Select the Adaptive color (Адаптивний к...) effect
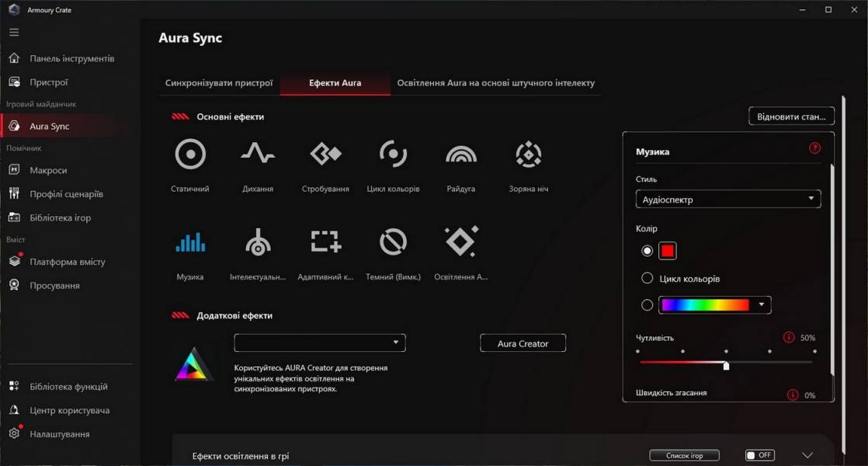Viewport: 868px width, 466px height. (325, 242)
